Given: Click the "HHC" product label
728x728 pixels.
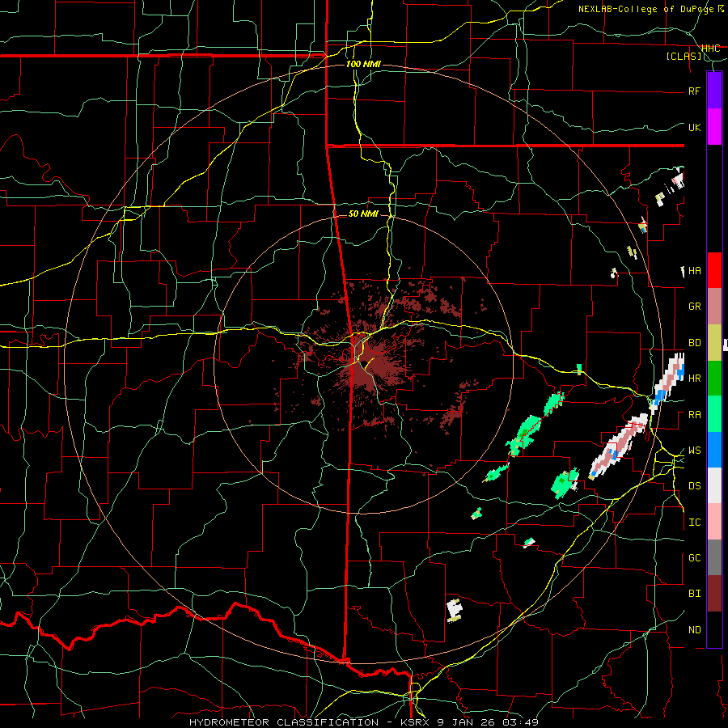Looking at the screenshot, I should pos(710,48).
